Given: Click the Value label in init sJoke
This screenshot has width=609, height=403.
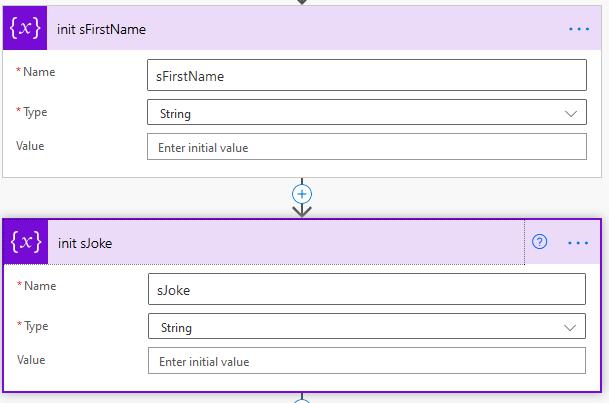Looking at the screenshot, I should coord(31,360).
